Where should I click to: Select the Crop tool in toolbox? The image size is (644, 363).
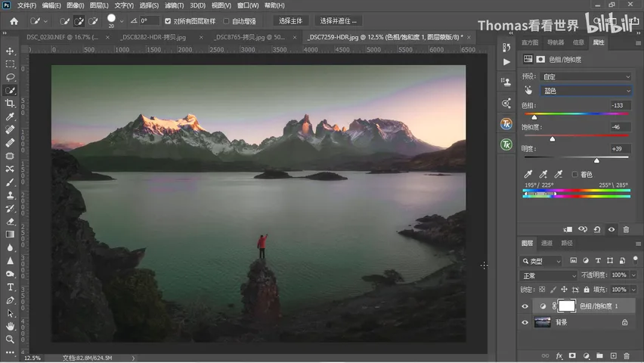coord(11,104)
